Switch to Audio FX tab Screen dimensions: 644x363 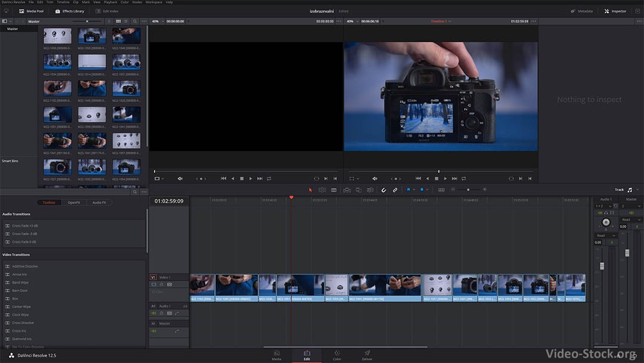[99, 202]
